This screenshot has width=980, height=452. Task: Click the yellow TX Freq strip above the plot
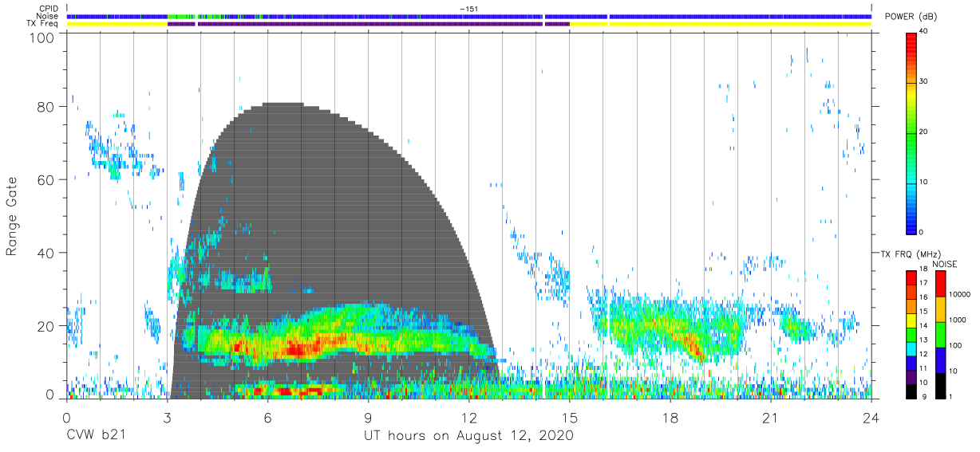(x=469, y=24)
